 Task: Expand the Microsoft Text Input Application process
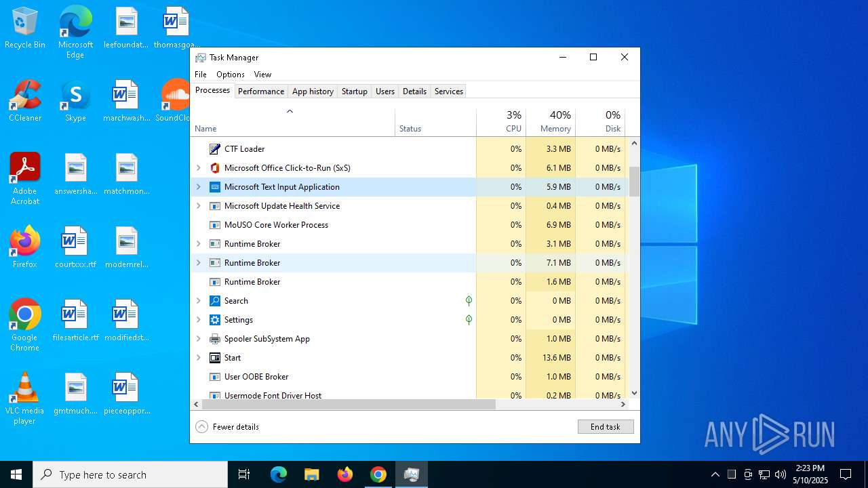pos(199,186)
